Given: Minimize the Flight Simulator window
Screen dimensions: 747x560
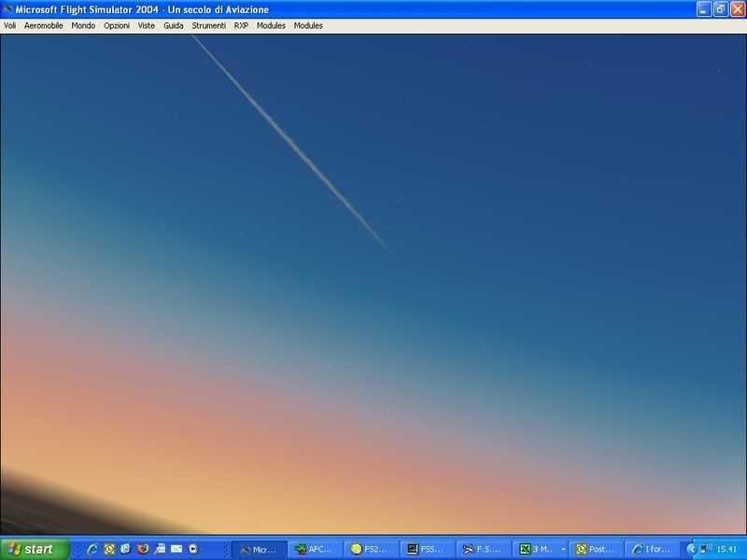Looking at the screenshot, I should [704, 9].
